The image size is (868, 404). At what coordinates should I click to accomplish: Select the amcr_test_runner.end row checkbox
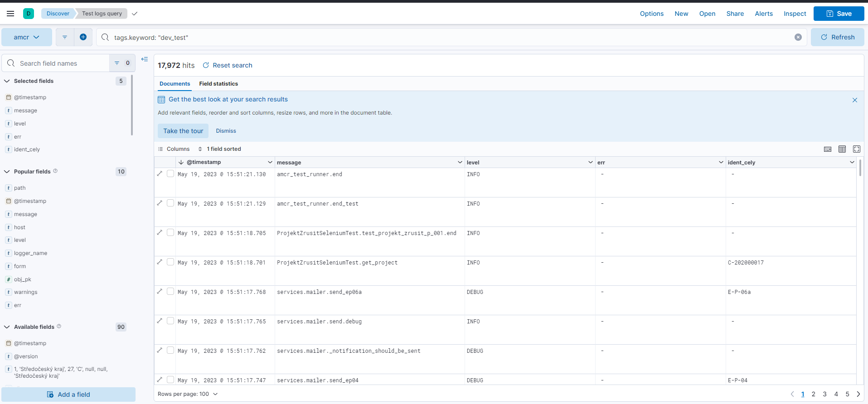pyautogui.click(x=170, y=173)
